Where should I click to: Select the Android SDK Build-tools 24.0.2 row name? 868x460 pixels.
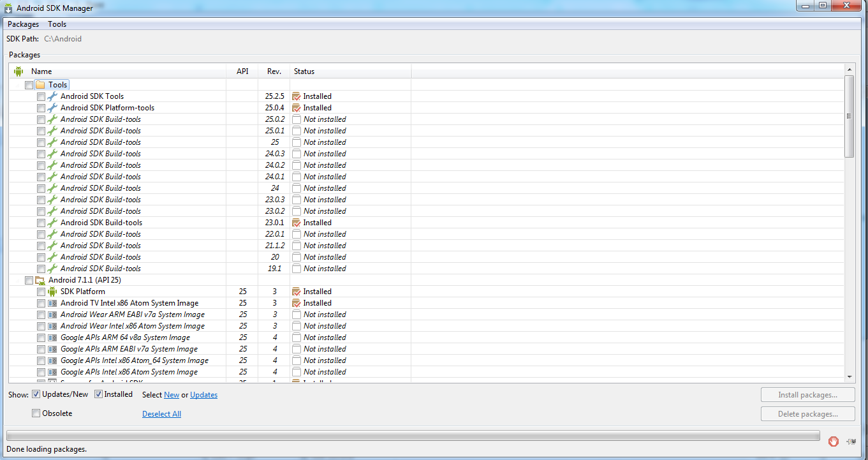click(101, 165)
